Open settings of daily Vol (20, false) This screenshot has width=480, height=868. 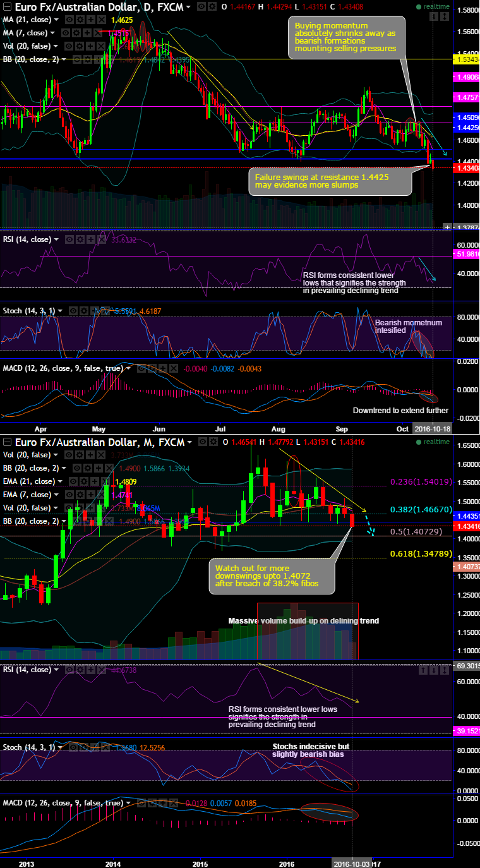pyautogui.click(x=80, y=46)
